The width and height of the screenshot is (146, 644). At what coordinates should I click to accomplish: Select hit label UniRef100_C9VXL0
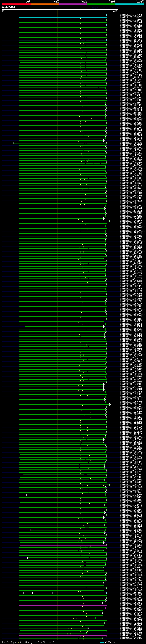pyautogui.click(x=131, y=567)
